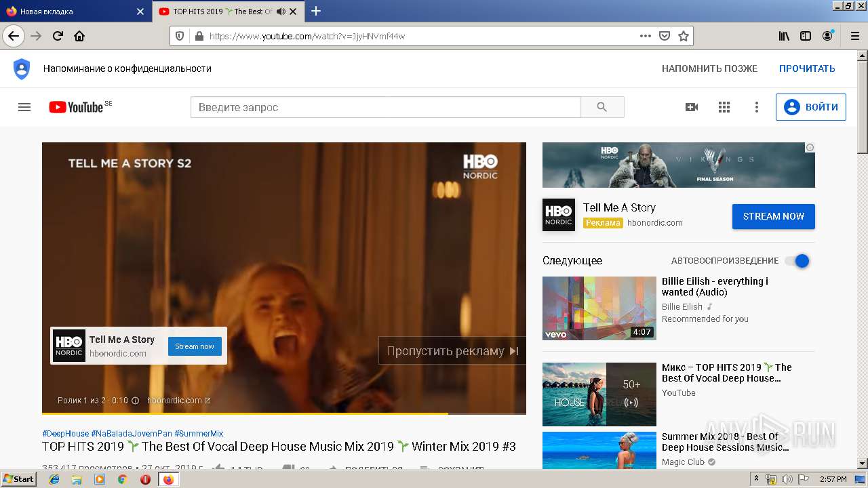This screenshot has height=488, width=868.
Task: Open the Windows Start menu
Action: click(x=19, y=479)
